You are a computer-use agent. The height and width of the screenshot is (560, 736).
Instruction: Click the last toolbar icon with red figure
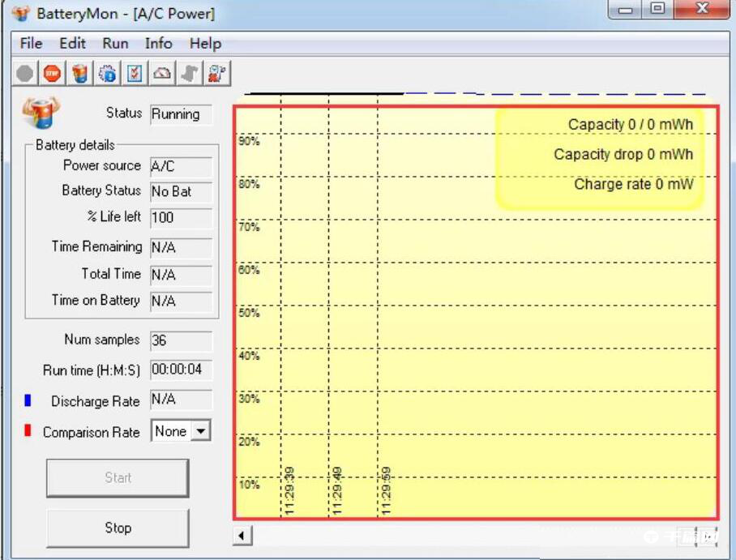(216, 74)
